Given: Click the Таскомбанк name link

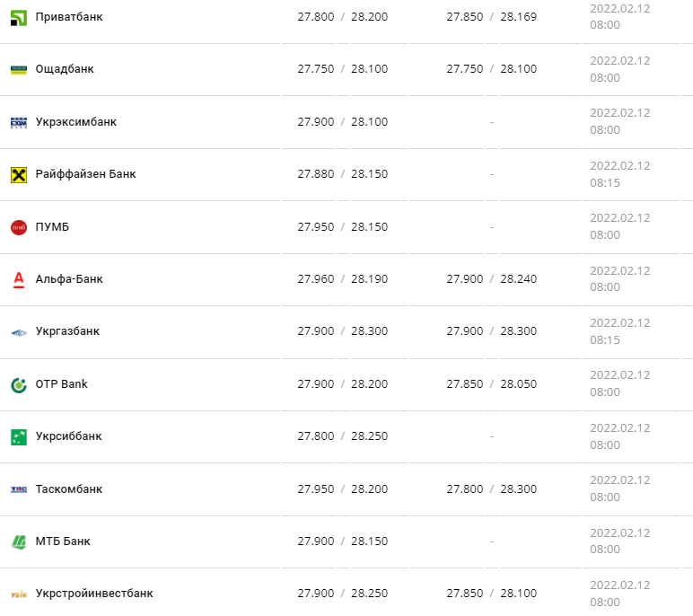Looking at the screenshot, I should 69,489.
